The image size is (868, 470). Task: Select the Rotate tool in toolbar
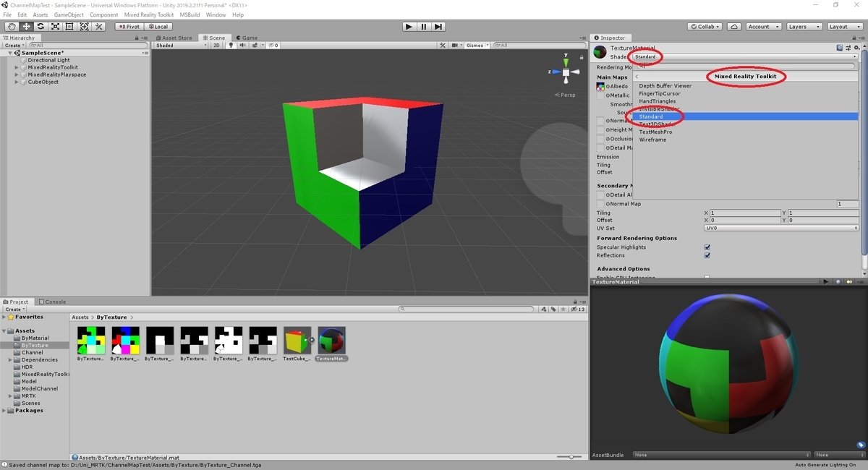pyautogui.click(x=41, y=27)
